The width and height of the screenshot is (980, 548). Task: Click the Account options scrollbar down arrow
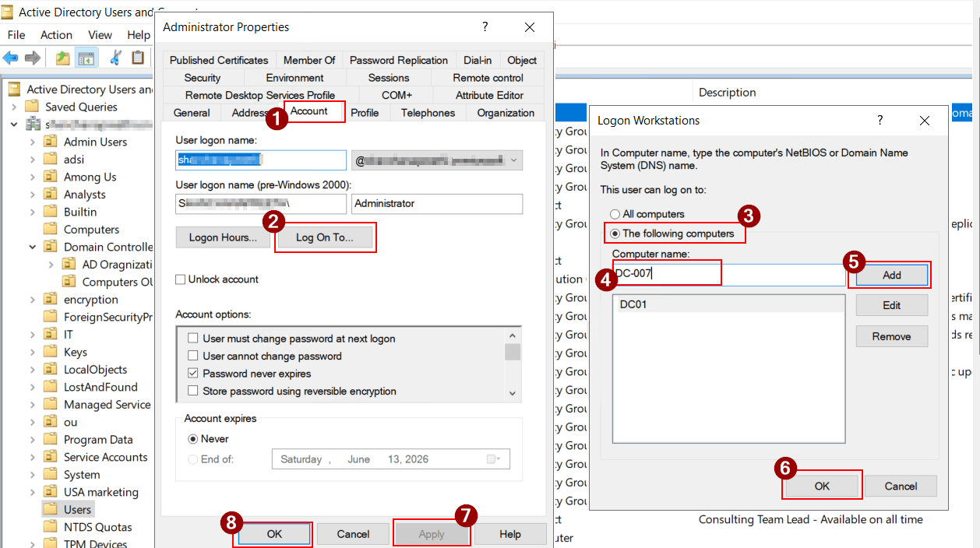pos(513,393)
